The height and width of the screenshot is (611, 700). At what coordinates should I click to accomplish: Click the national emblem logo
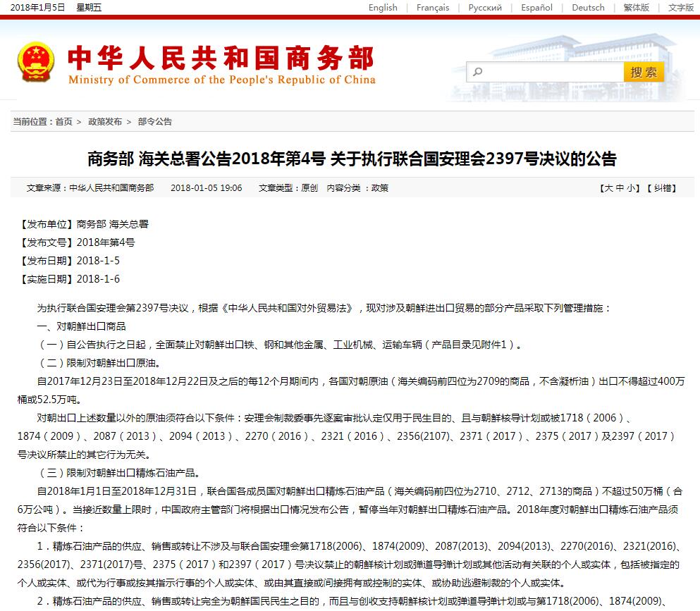click(36, 62)
